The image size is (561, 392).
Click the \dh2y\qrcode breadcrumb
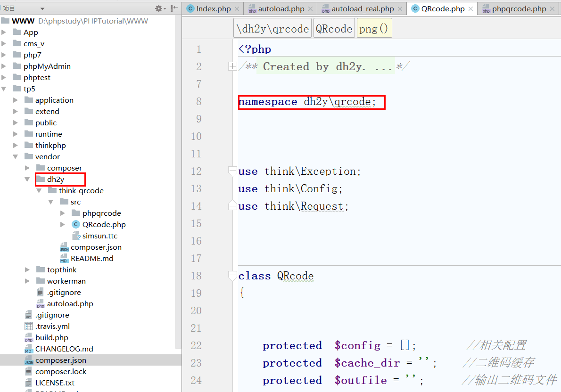tap(272, 28)
